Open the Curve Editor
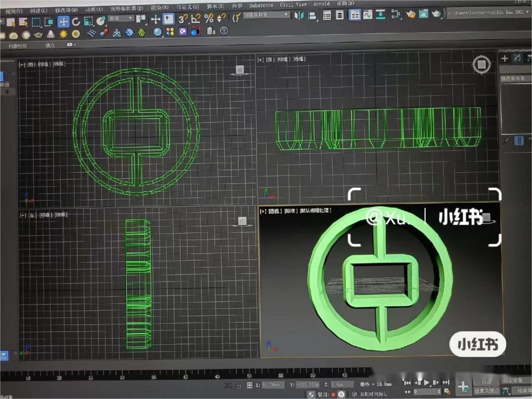 pos(368,15)
